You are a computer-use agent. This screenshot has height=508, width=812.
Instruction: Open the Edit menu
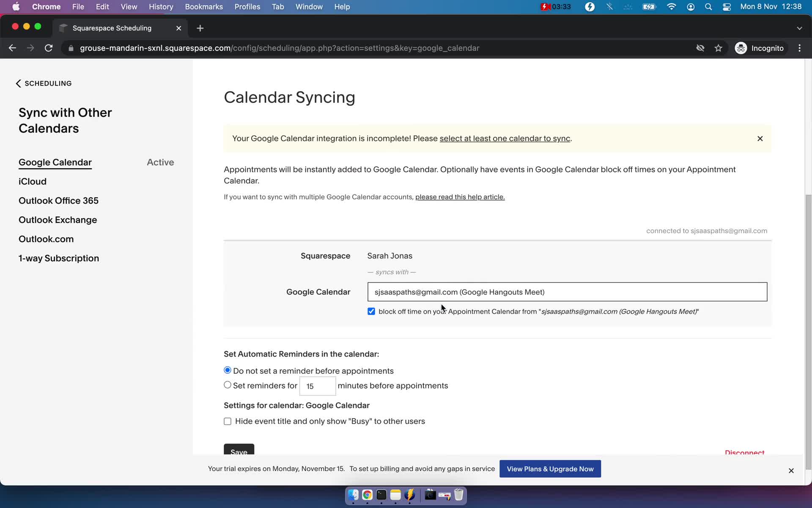(x=102, y=7)
